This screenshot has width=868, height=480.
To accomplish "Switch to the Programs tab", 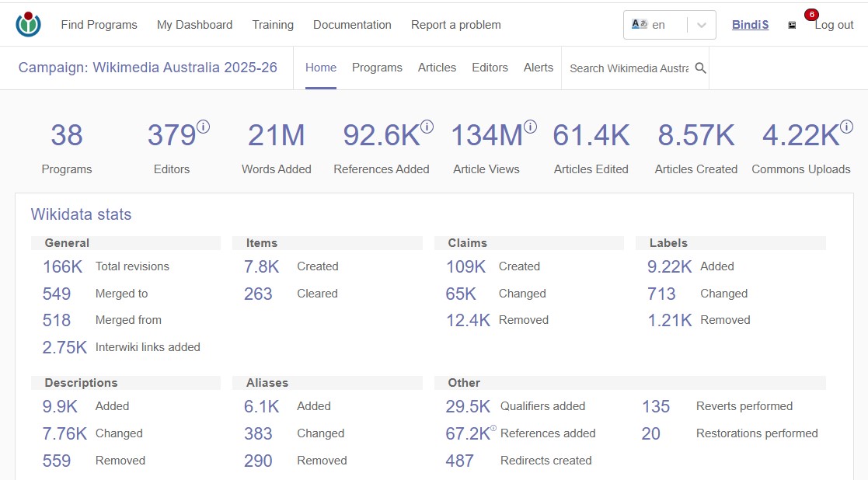I will [x=377, y=68].
